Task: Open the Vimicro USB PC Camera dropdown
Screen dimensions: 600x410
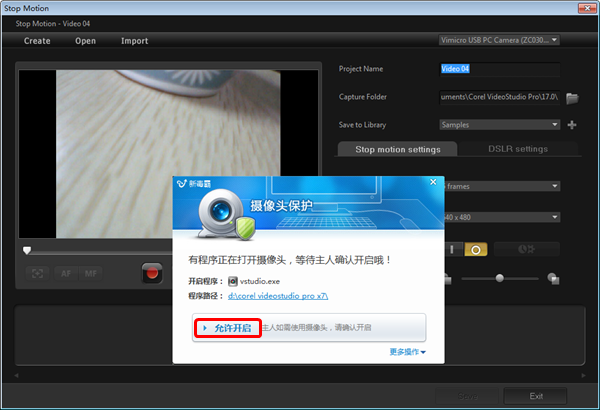Action: coord(498,40)
